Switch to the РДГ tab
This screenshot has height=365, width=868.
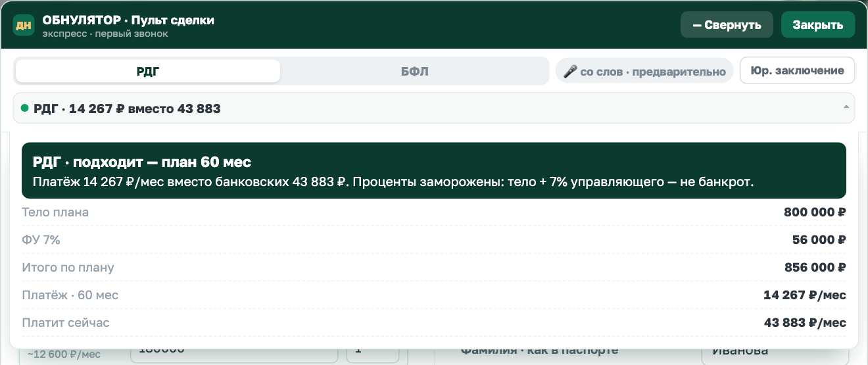(148, 71)
